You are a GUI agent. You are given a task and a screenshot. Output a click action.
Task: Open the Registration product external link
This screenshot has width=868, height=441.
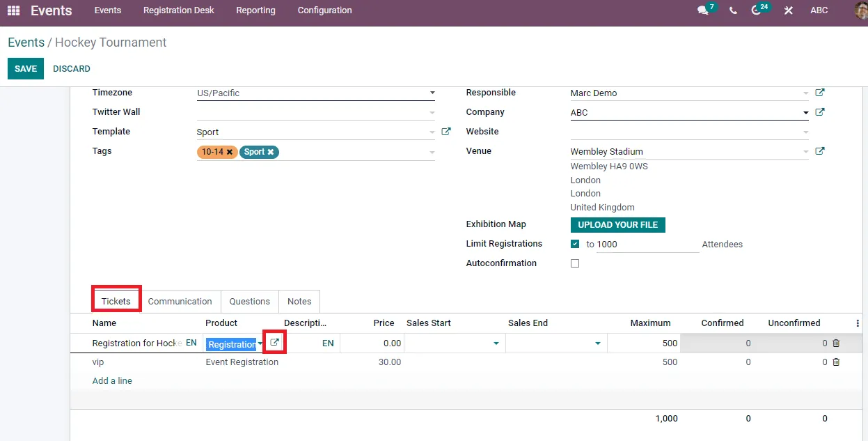click(274, 343)
